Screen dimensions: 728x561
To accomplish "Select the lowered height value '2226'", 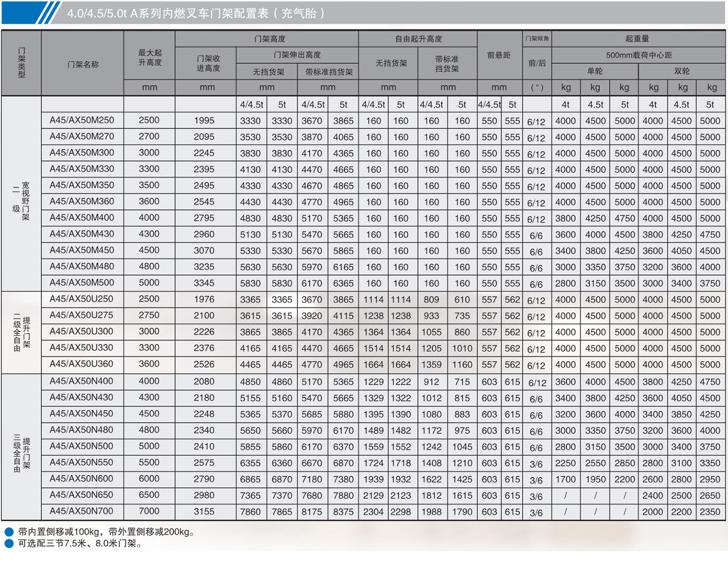I will [204, 331].
